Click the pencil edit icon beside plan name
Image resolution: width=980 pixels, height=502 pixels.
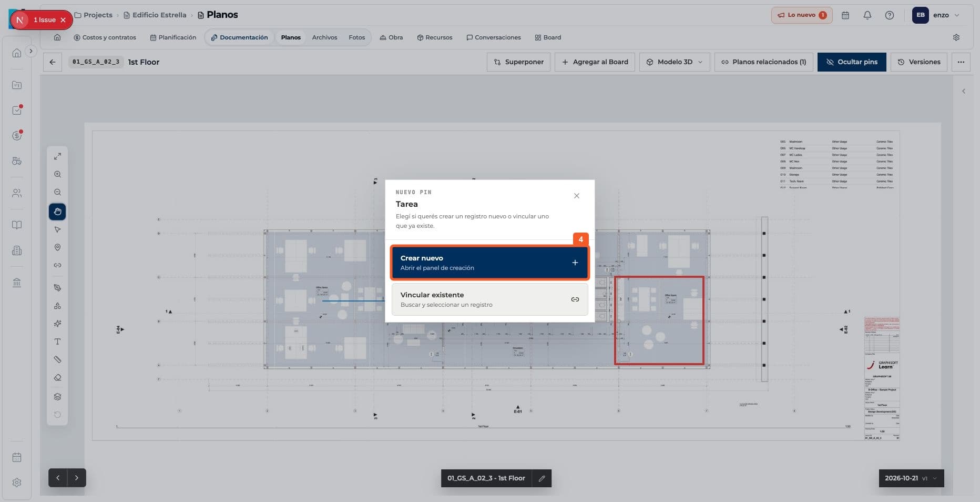click(542, 478)
